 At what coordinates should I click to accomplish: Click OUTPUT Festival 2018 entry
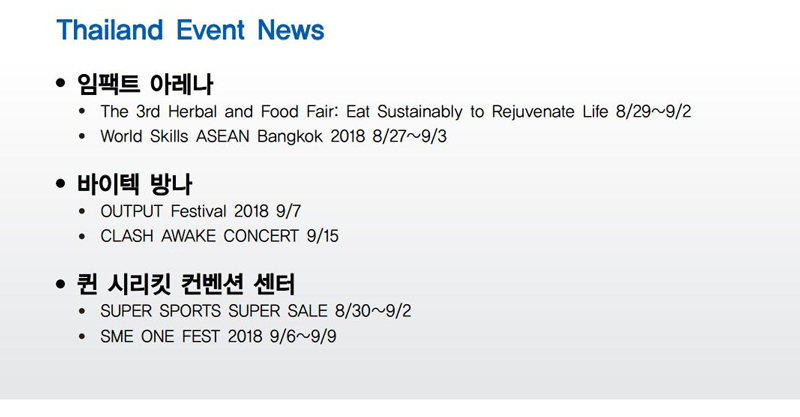[201, 211]
